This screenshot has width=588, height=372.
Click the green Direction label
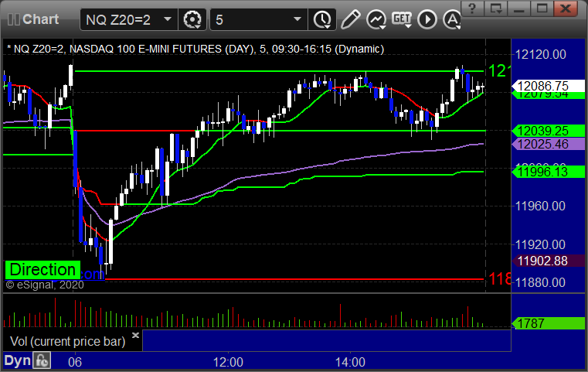coord(42,270)
